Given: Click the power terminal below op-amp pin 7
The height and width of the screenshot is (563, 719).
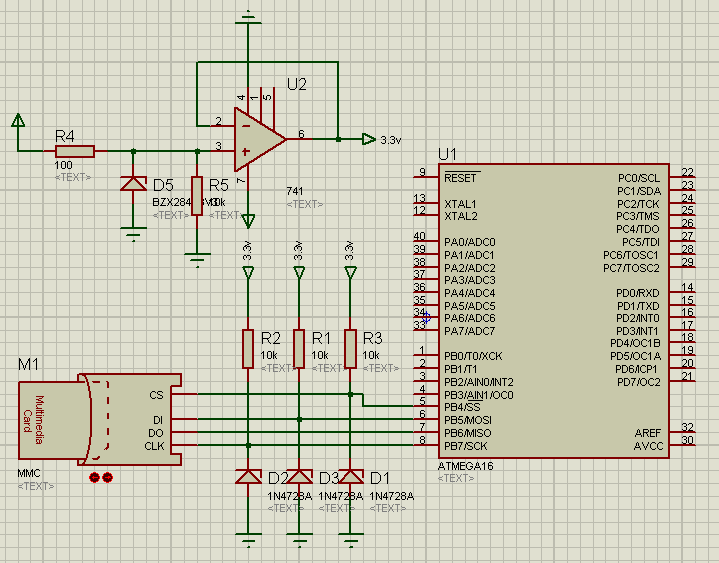Looking at the screenshot, I should click(x=248, y=221).
